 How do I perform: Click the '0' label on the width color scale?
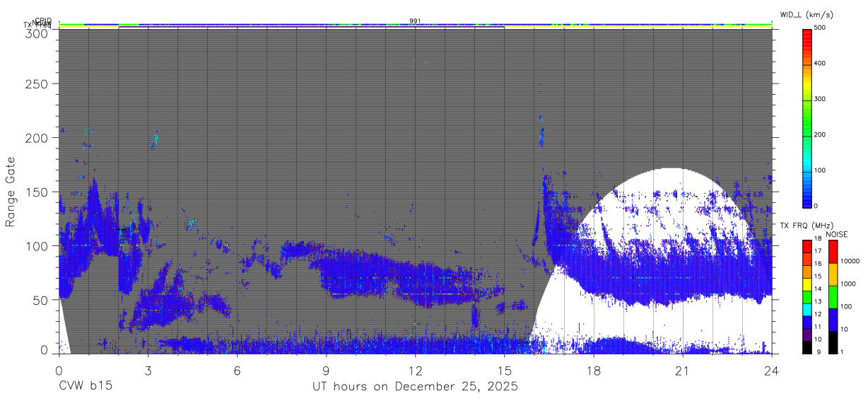pos(816,206)
